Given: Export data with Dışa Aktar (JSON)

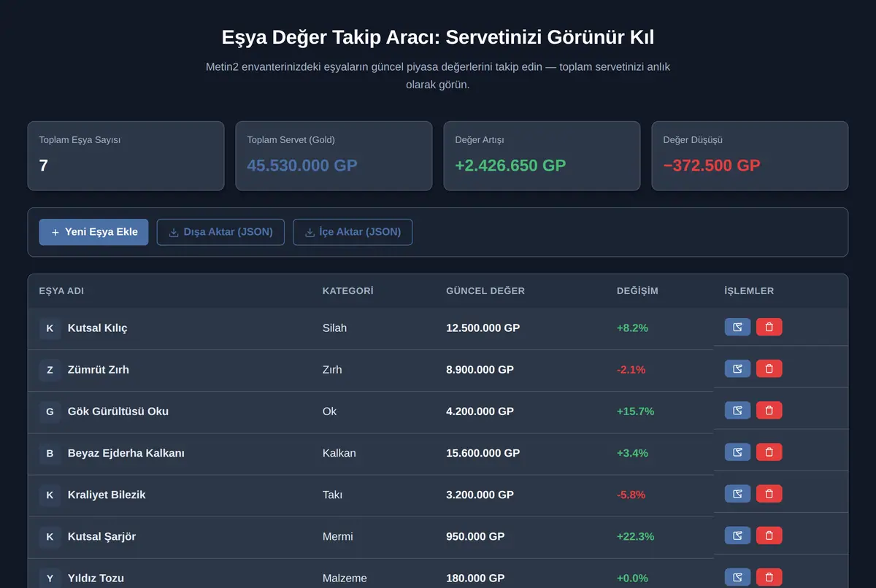Looking at the screenshot, I should tap(220, 232).
